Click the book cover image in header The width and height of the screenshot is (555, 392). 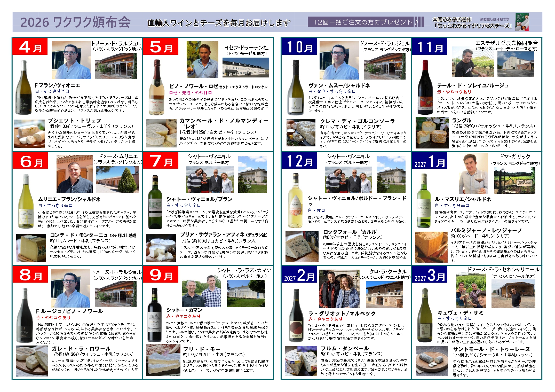click(522, 22)
